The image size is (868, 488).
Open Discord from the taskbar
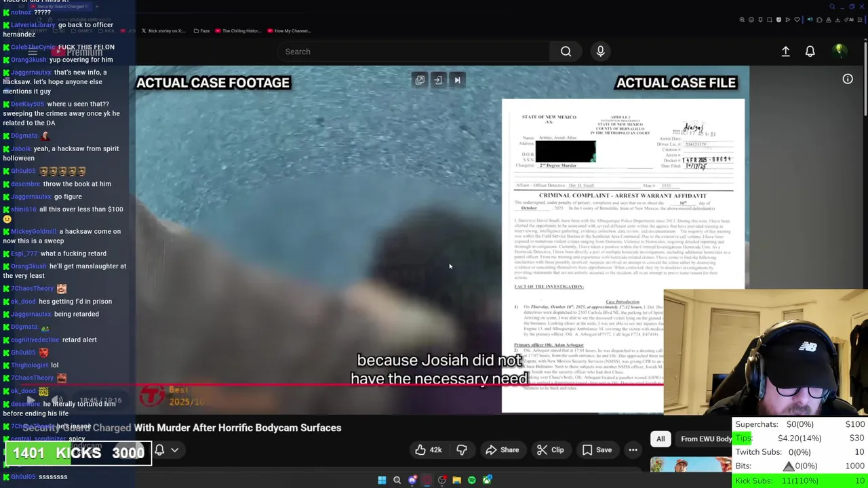pyautogui.click(x=412, y=480)
